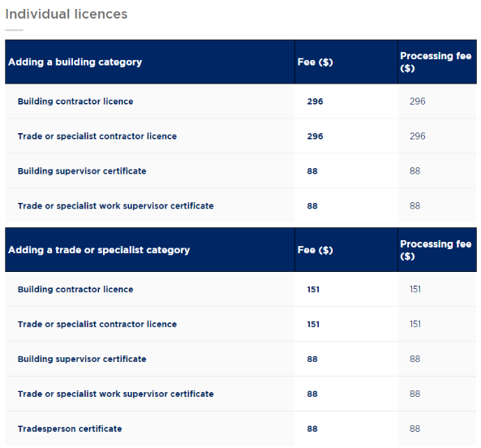Select "Trade or specialist contractor licence" under building category
Screen dimensions: 481x448
pyautogui.click(x=97, y=136)
